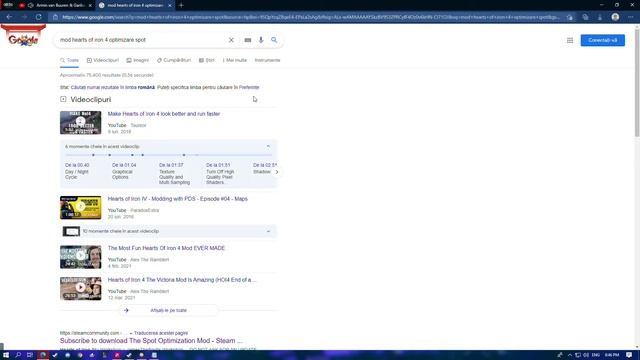640x360 pixels.
Task: Close the mod hearts of iron 4 tab
Action: (169, 5)
